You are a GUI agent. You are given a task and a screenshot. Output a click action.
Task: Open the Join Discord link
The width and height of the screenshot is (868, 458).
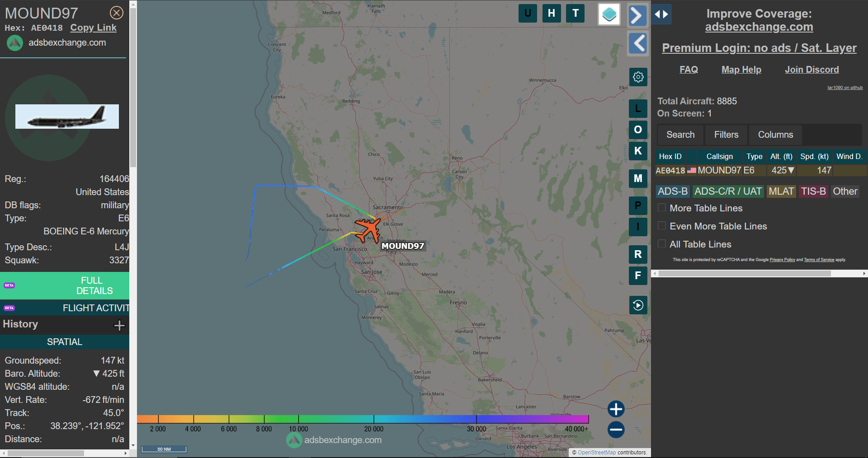[812, 70]
